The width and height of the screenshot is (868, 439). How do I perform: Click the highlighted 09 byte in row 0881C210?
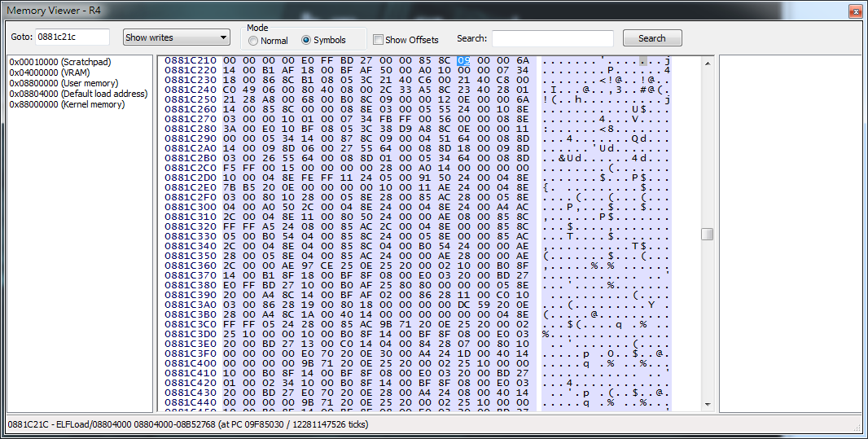(x=463, y=60)
